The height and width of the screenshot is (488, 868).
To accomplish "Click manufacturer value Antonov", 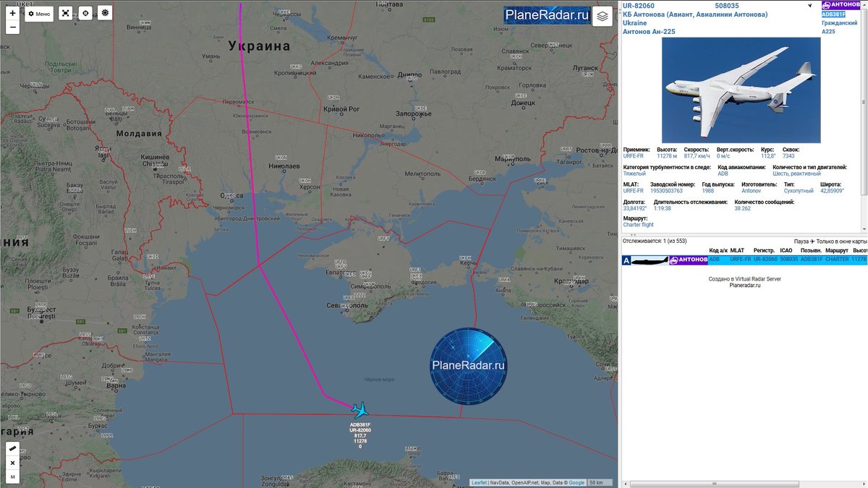I will pos(751,191).
